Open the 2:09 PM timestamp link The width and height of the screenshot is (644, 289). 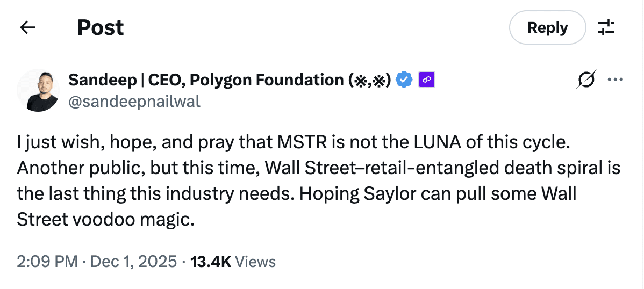tap(47, 262)
